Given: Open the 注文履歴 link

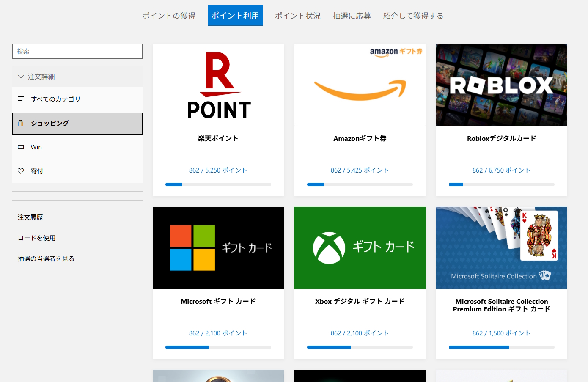Looking at the screenshot, I should click(x=30, y=217).
